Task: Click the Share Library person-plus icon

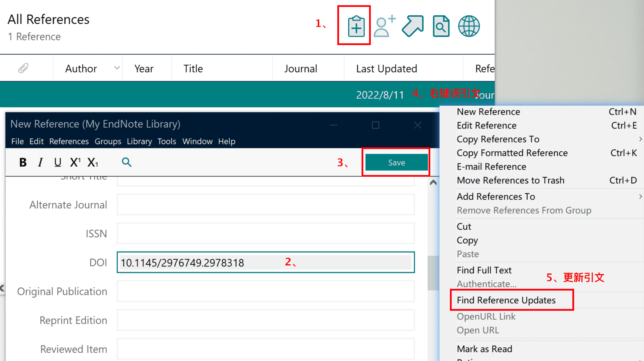Action: tap(384, 26)
